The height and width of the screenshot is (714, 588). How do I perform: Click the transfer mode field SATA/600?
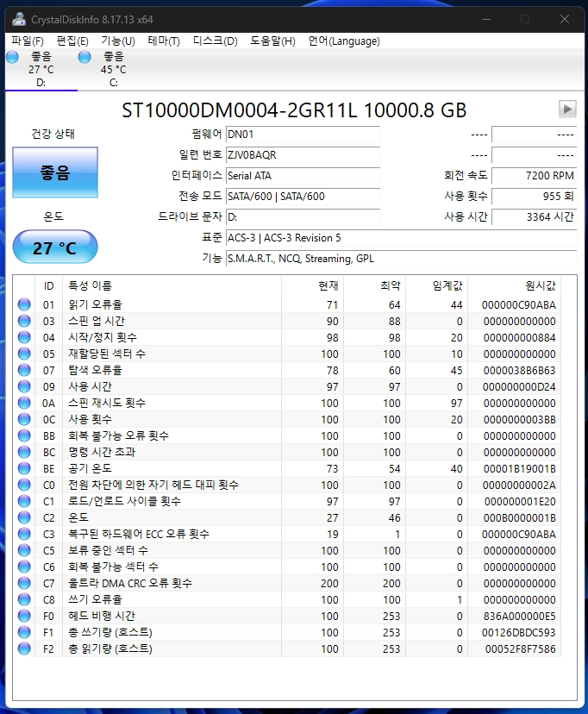tap(303, 197)
